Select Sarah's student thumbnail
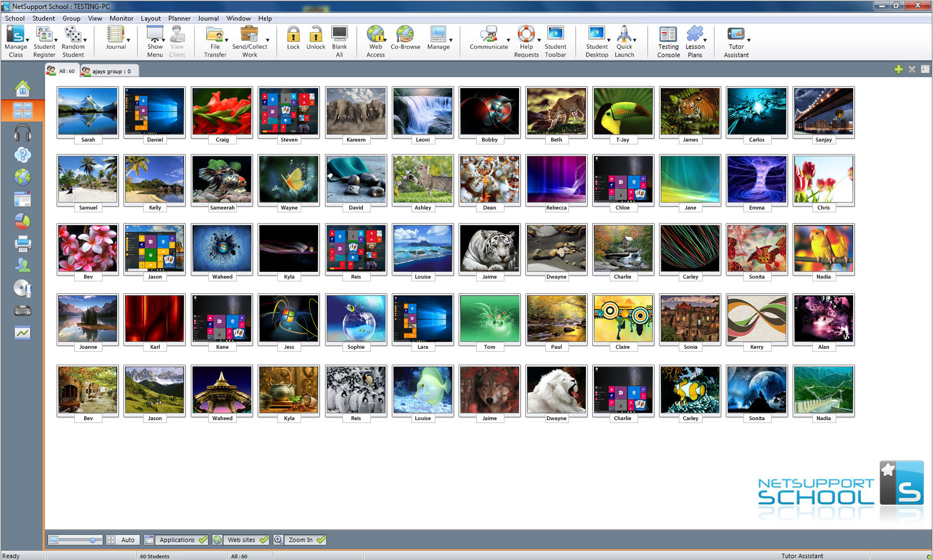 click(x=88, y=111)
